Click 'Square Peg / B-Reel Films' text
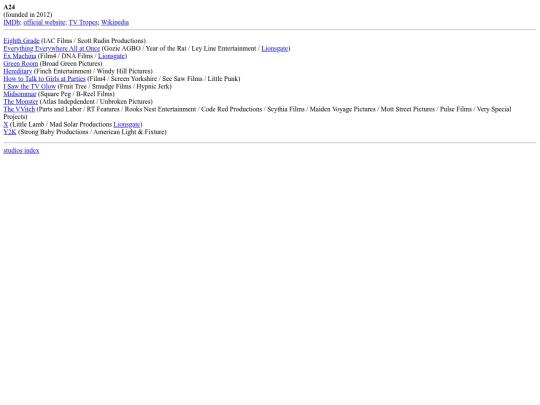Image resolution: width=540 pixels, height=405 pixels. click(76, 94)
